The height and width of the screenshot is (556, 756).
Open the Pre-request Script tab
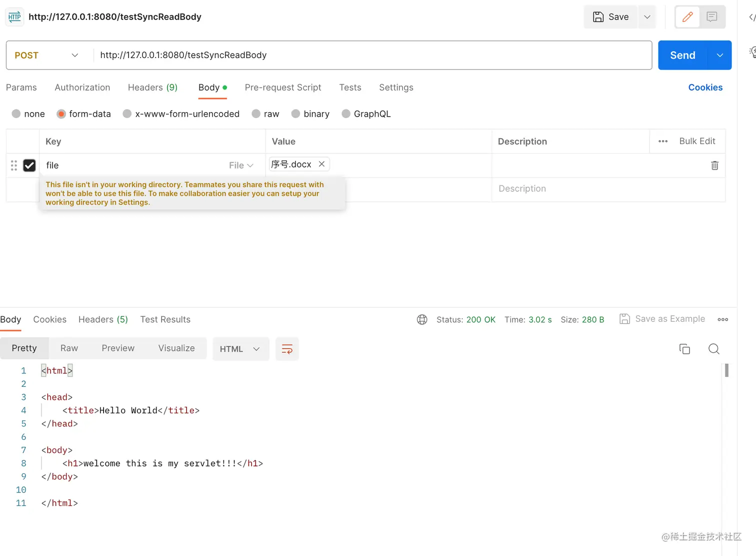(x=283, y=88)
